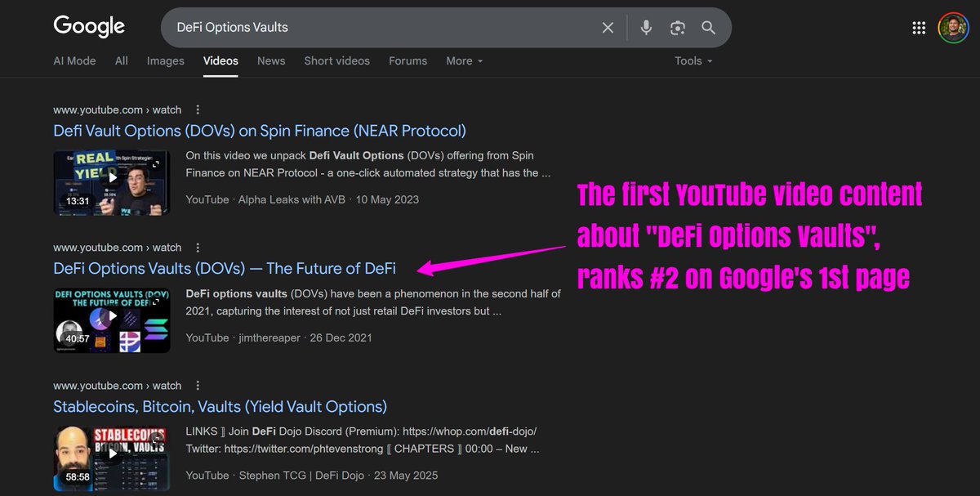Image resolution: width=980 pixels, height=496 pixels.
Task: Open options menu for the Stablecoins video result
Action: (x=198, y=385)
